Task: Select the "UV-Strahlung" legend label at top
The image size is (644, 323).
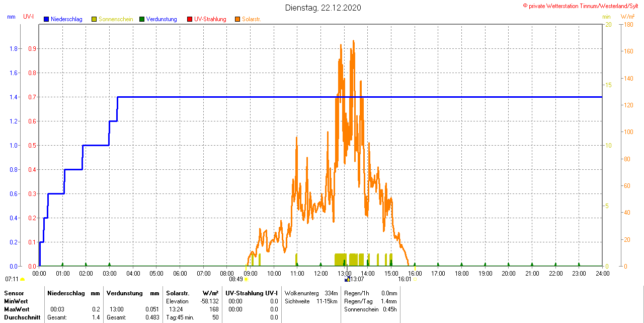Action: [x=210, y=19]
